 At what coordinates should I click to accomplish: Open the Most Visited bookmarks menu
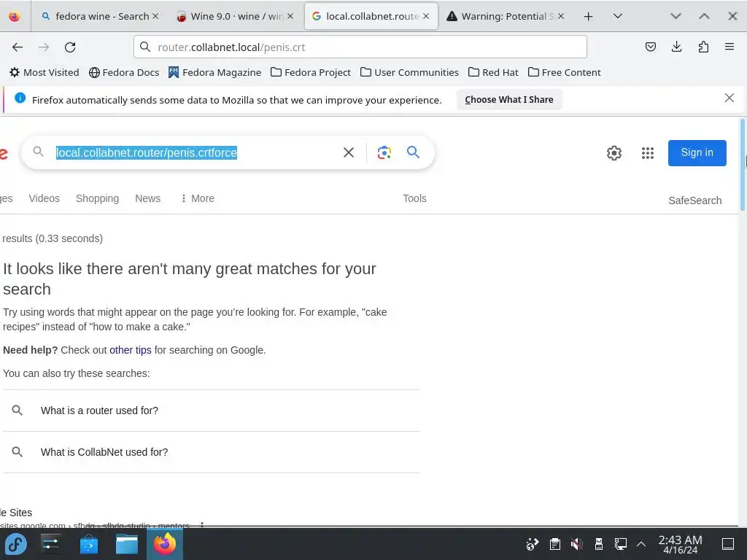click(x=44, y=72)
